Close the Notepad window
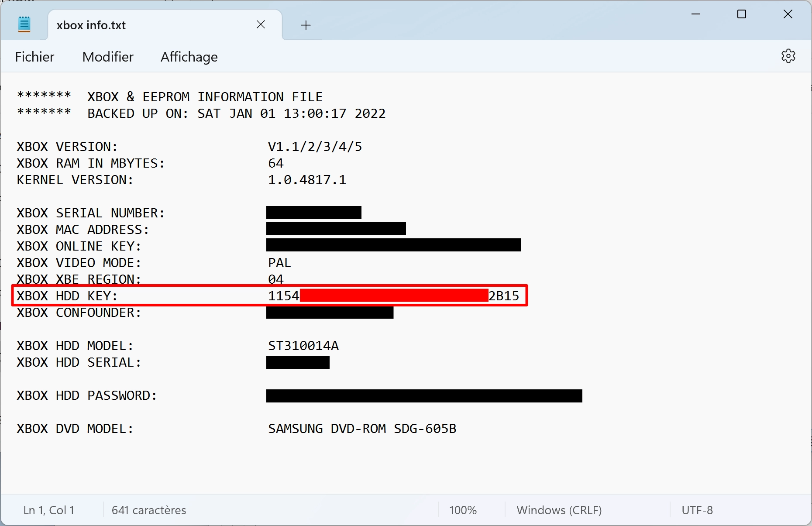The height and width of the screenshot is (526, 812). [788, 14]
